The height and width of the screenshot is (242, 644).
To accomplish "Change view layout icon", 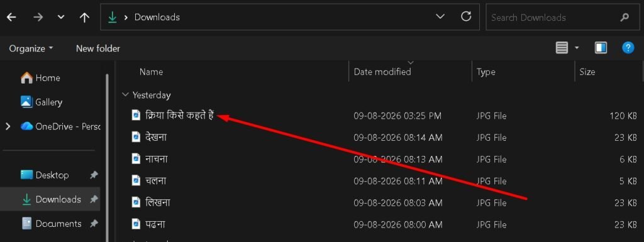I will (x=562, y=48).
